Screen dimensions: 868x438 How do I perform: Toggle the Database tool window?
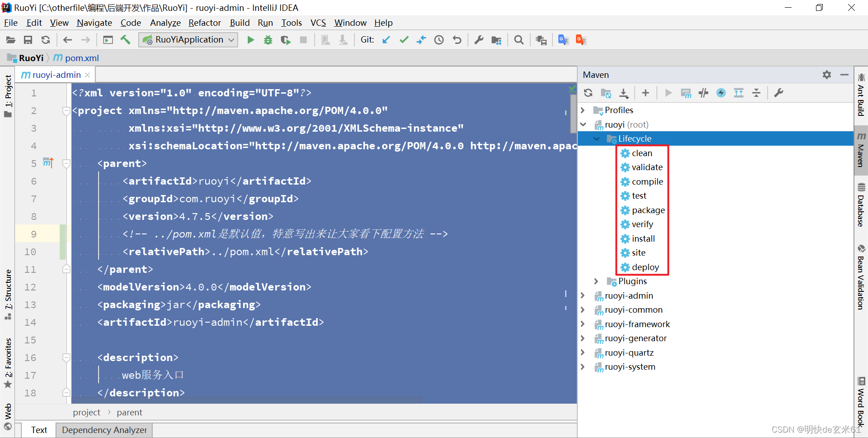861,205
